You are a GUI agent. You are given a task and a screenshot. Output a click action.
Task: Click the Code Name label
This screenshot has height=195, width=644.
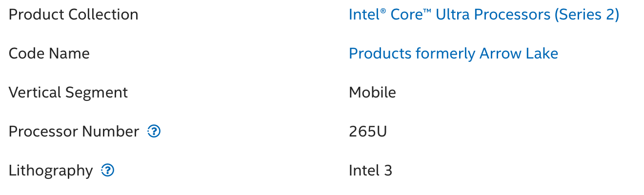coord(49,53)
